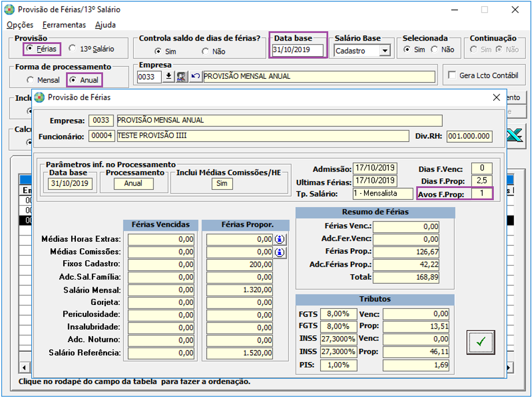Click the Empresa code field 0033
Viewport: 532px width, 398px height.
point(149,76)
